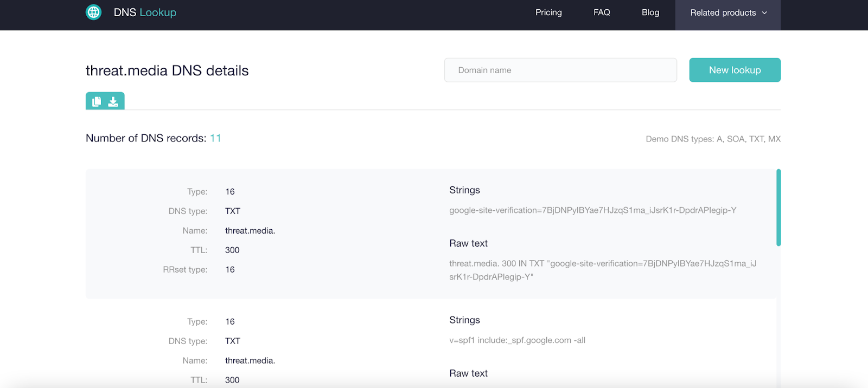Expand the Related products dropdown

coord(727,13)
